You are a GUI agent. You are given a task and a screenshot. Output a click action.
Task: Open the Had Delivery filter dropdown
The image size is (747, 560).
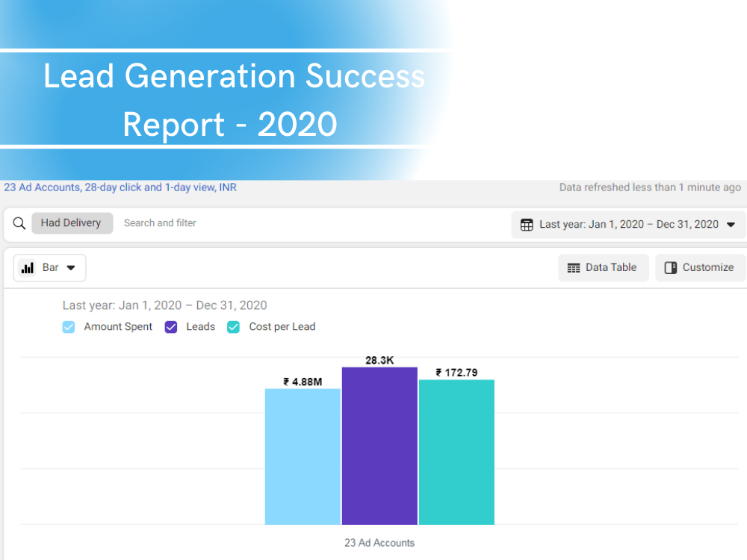point(72,223)
